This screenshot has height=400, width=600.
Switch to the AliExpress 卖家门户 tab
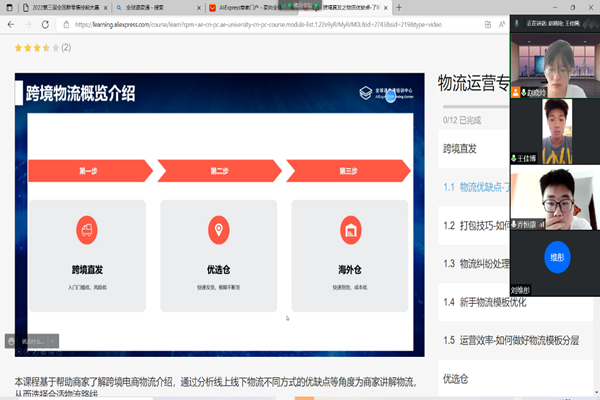pos(252,8)
